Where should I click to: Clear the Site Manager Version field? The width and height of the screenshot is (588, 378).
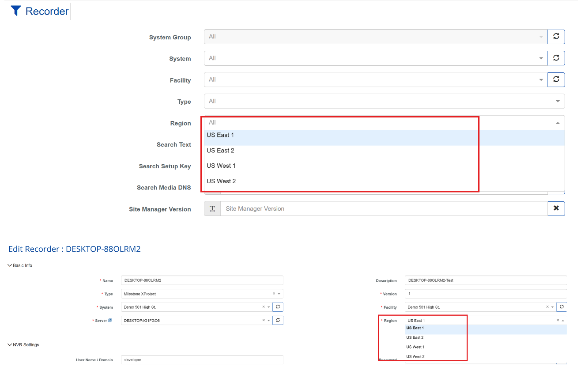(x=556, y=208)
